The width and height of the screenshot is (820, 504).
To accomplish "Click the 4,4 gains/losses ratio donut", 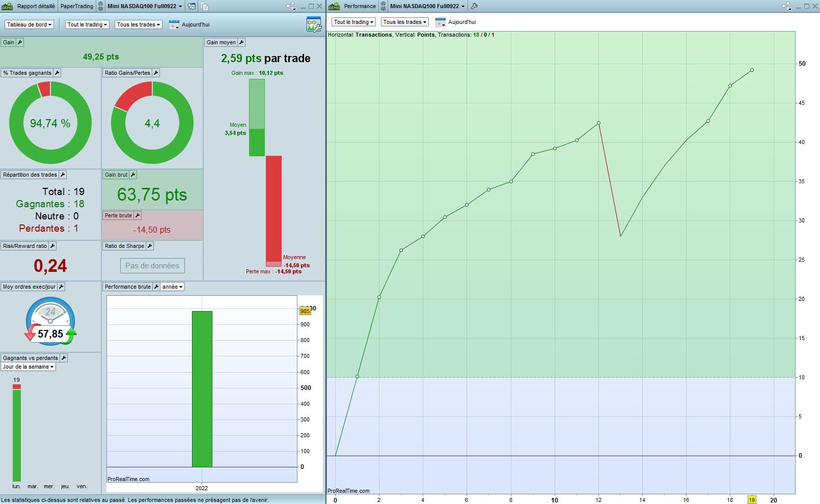I will click(x=152, y=123).
